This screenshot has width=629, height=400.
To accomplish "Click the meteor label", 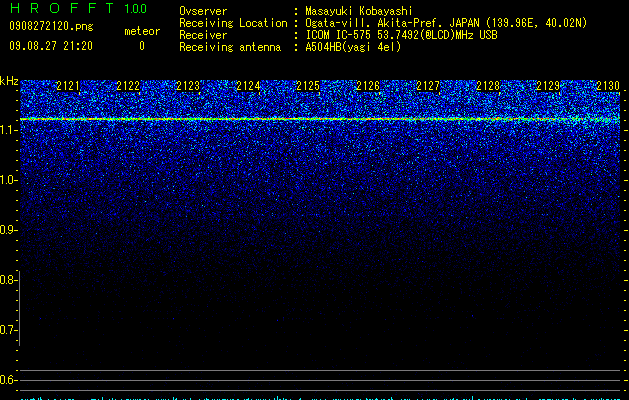I will coord(142,31).
